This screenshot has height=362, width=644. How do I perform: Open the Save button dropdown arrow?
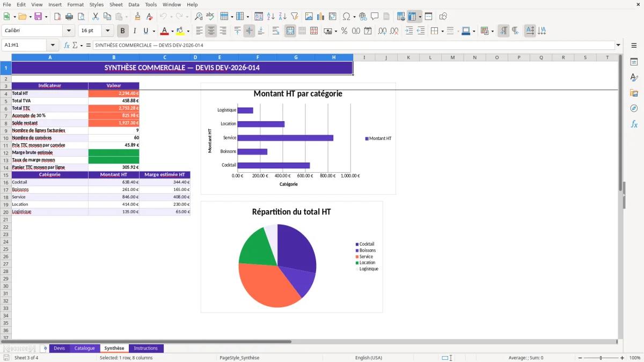(x=46, y=17)
